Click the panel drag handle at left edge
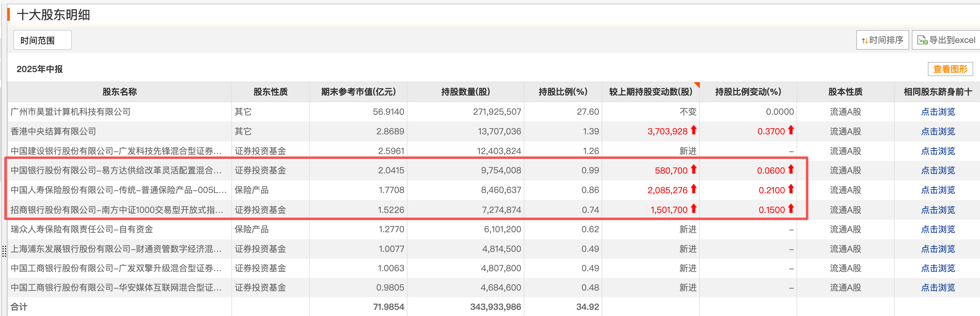980x316 pixels. (x=4, y=251)
